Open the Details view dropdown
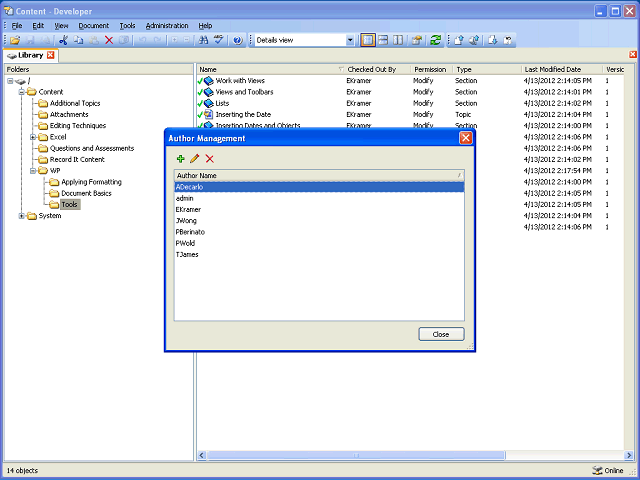 point(350,40)
